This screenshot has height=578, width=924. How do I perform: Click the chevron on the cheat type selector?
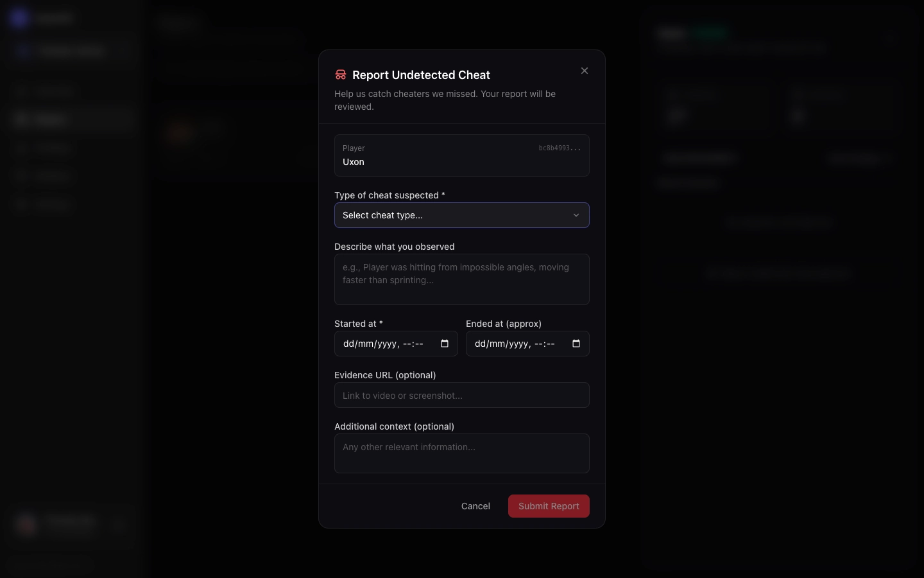[x=576, y=215]
